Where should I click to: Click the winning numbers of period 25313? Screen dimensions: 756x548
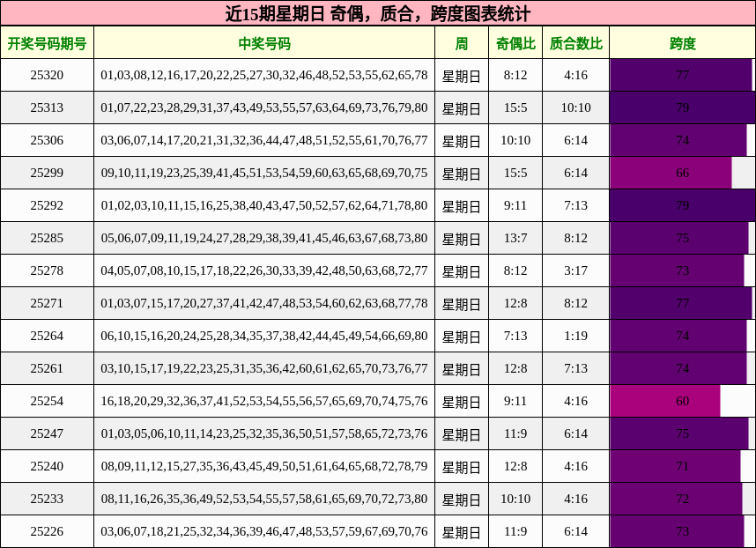click(x=264, y=107)
